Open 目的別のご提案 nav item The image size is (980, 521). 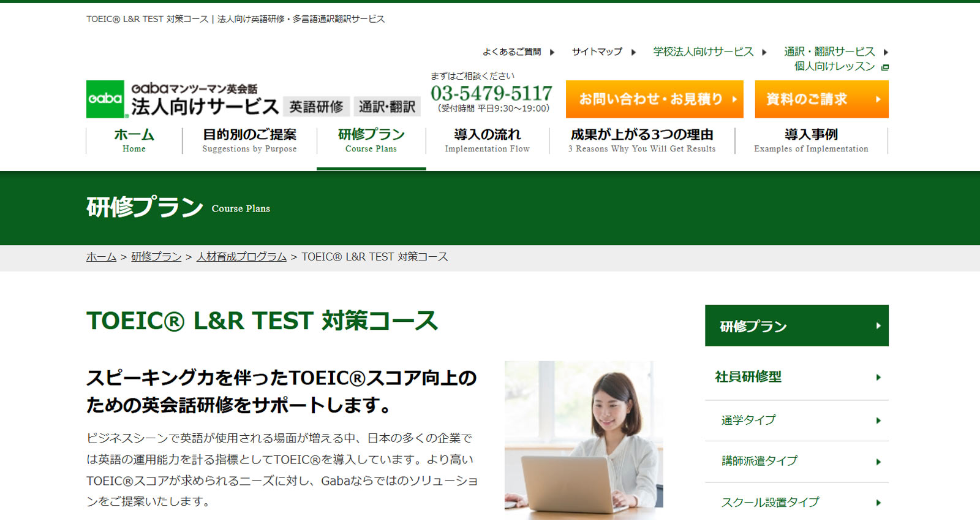(x=249, y=140)
